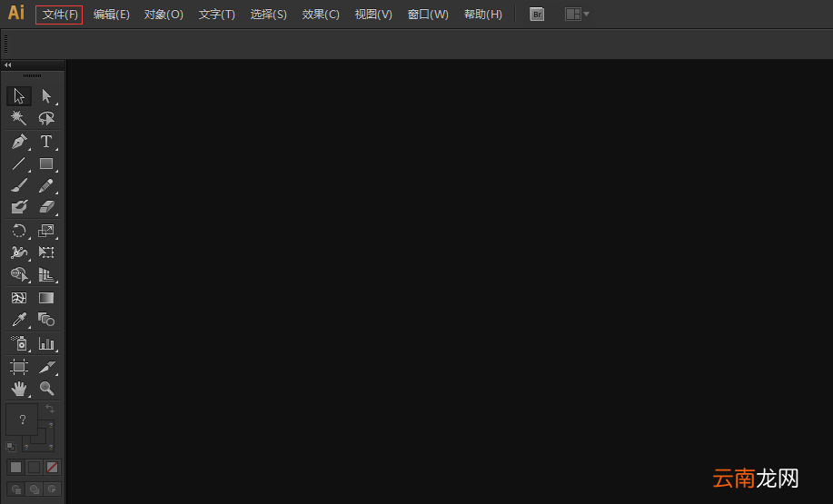Select the Symbol Sprayer tool
The width and height of the screenshot is (833, 504).
click(18, 343)
